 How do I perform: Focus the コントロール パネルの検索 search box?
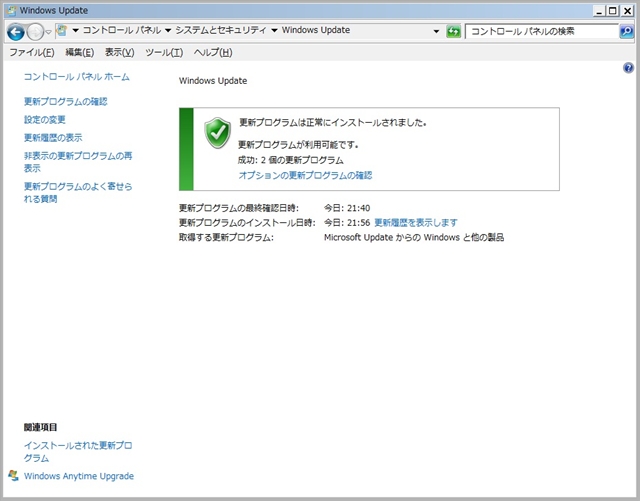[542, 31]
